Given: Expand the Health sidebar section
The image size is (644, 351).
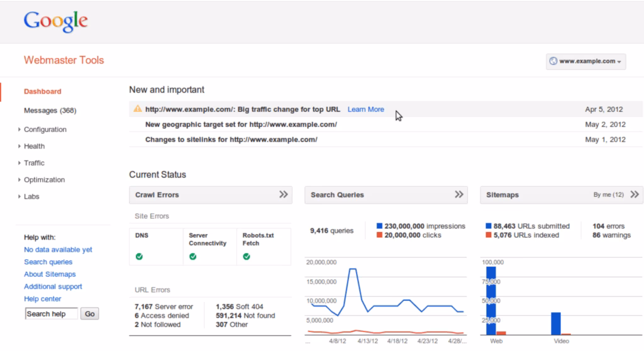Looking at the screenshot, I should 34,146.
